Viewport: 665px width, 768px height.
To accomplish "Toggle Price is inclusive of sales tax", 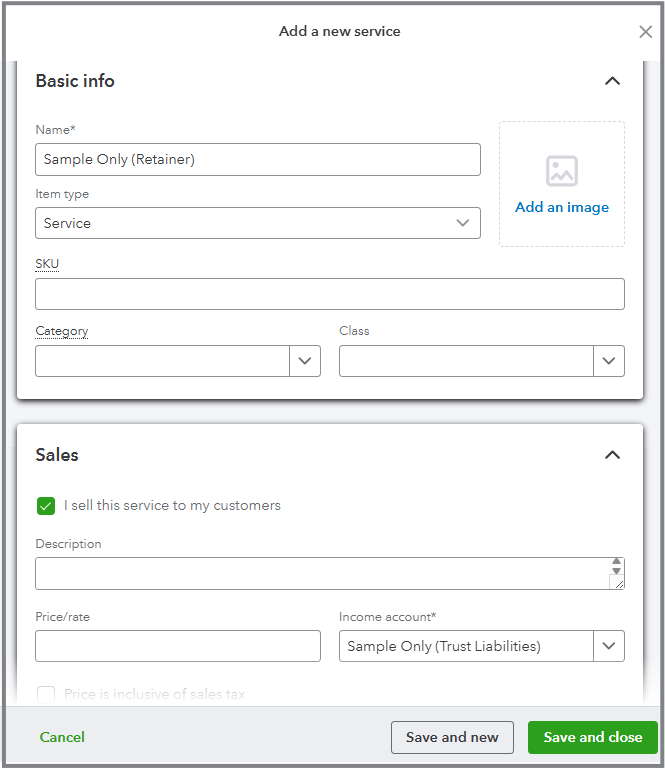I will pos(46,694).
